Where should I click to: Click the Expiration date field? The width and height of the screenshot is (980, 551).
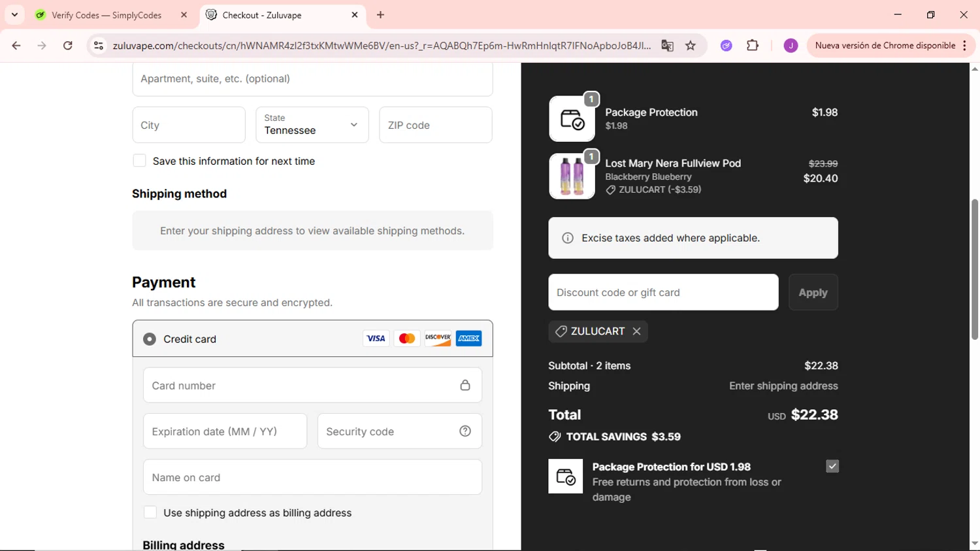coord(225,431)
